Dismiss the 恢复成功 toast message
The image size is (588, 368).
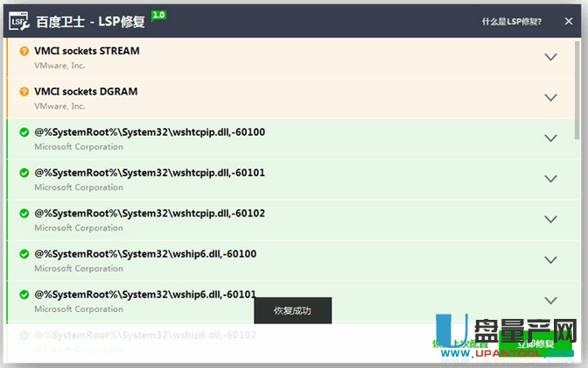tap(292, 311)
